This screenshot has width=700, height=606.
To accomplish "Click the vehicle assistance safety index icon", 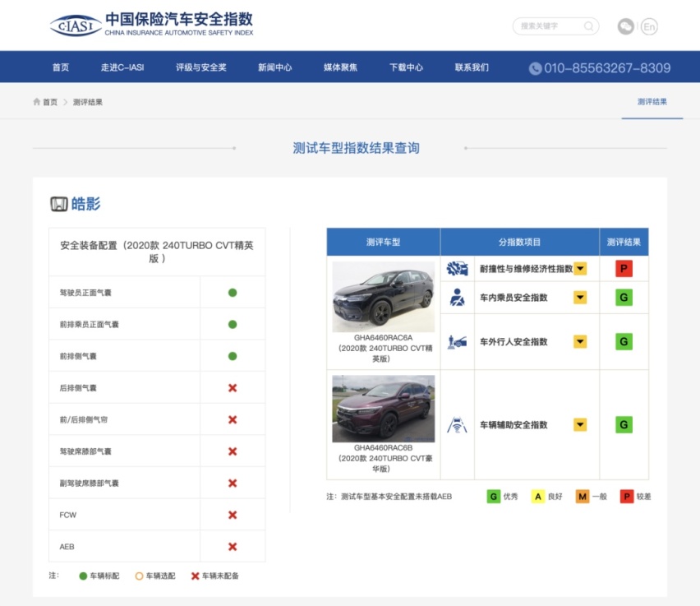I will tap(457, 424).
